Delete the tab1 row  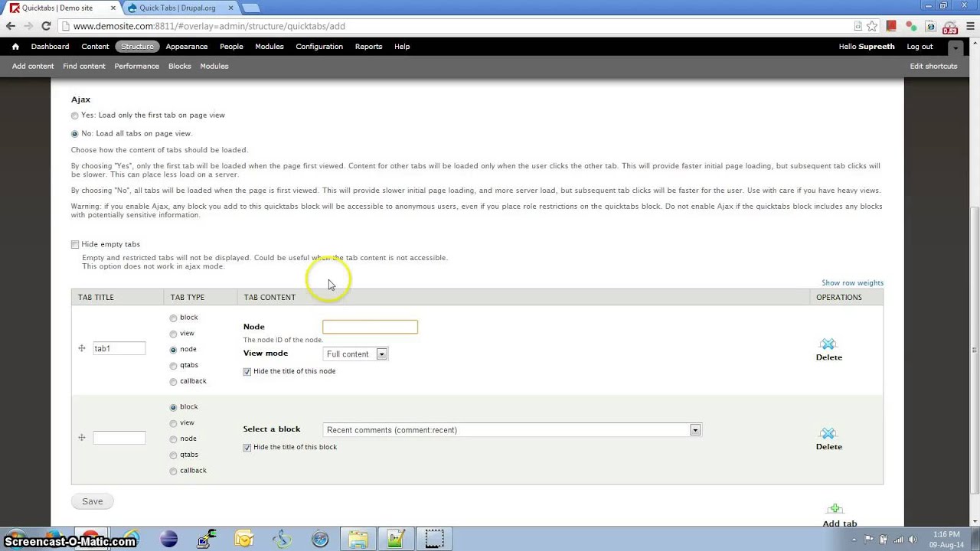[828, 350]
